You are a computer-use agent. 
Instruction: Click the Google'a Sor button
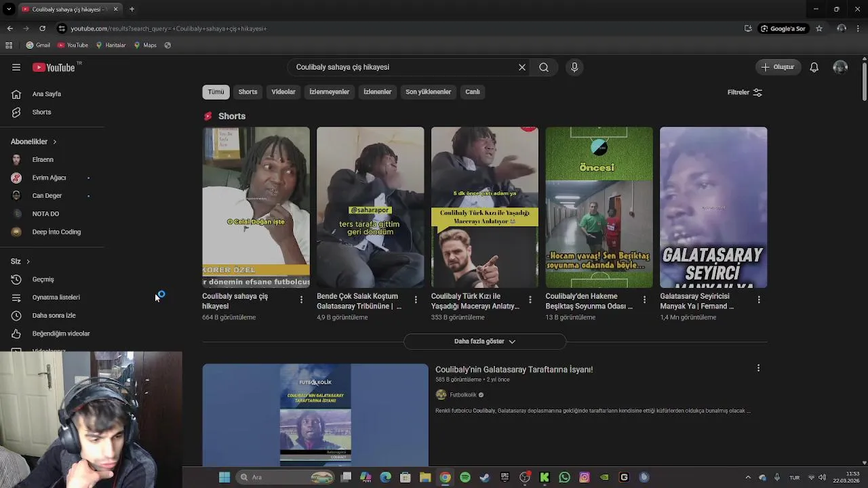(783, 28)
